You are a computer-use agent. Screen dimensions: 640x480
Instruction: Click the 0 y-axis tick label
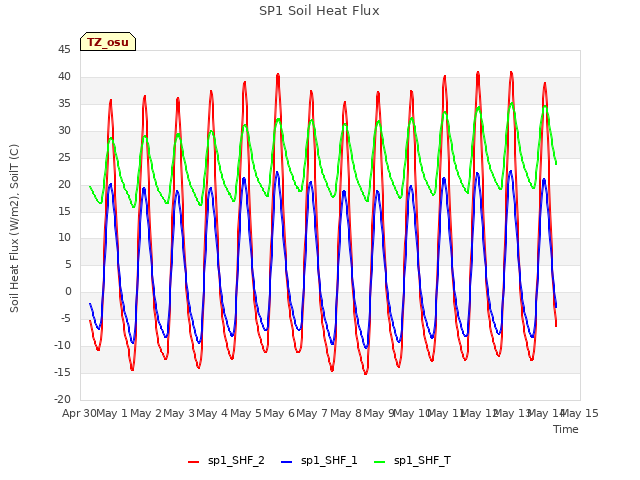point(68,292)
